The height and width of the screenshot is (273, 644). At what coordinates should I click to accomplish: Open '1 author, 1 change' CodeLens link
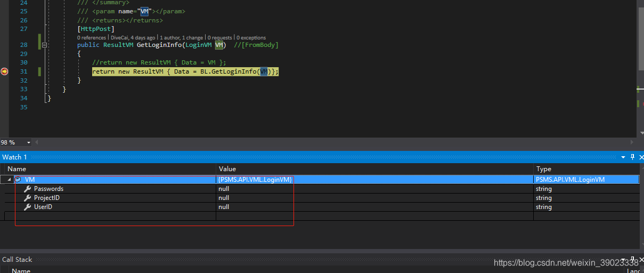point(182,38)
